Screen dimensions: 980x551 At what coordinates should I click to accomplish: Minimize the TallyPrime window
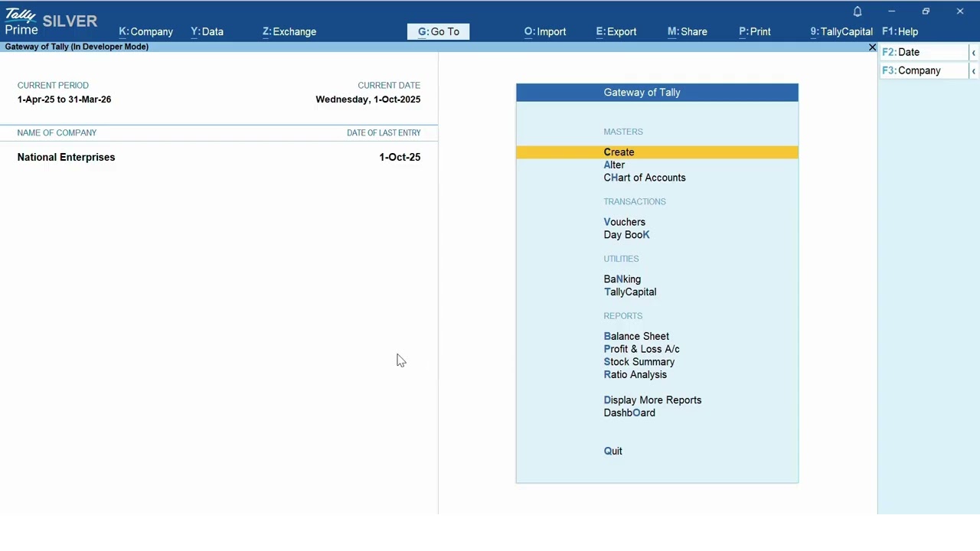pyautogui.click(x=891, y=11)
